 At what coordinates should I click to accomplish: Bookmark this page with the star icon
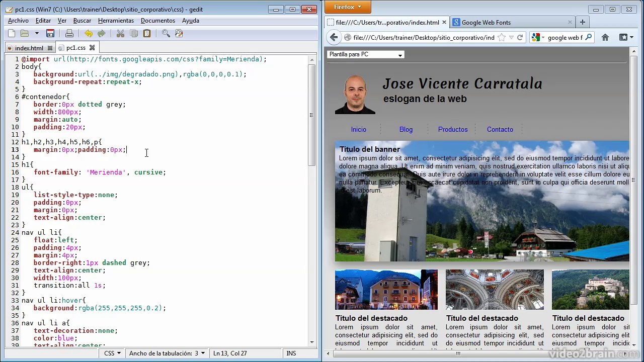(501, 38)
